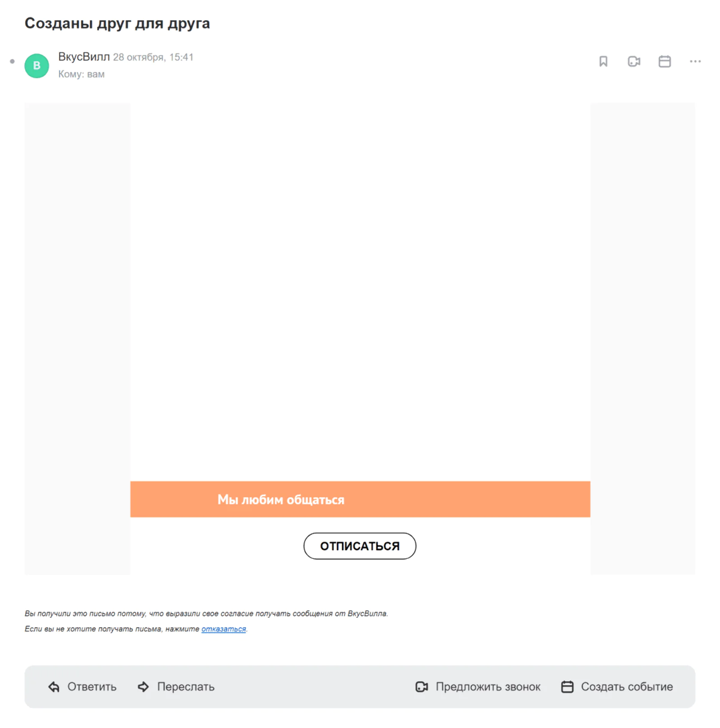Click the green ВкусВилл sender avatar
This screenshot has width=720, height=728.
coord(37,66)
